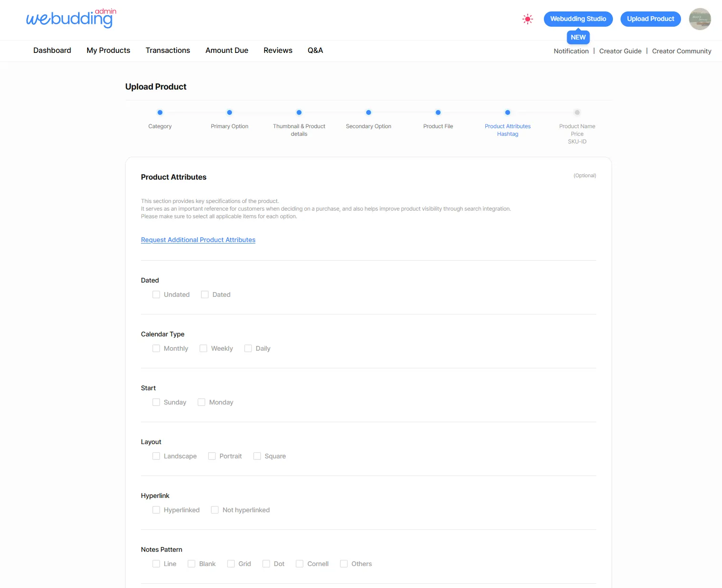The width and height of the screenshot is (722, 588).
Task: Click the webudding admin logo
Action: tap(71, 18)
